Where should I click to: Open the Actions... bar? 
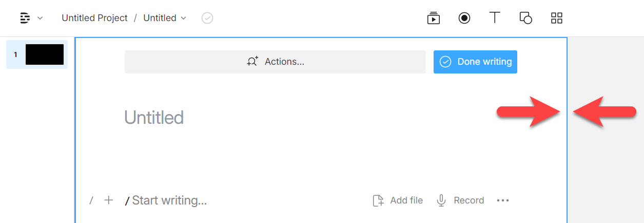[275, 62]
